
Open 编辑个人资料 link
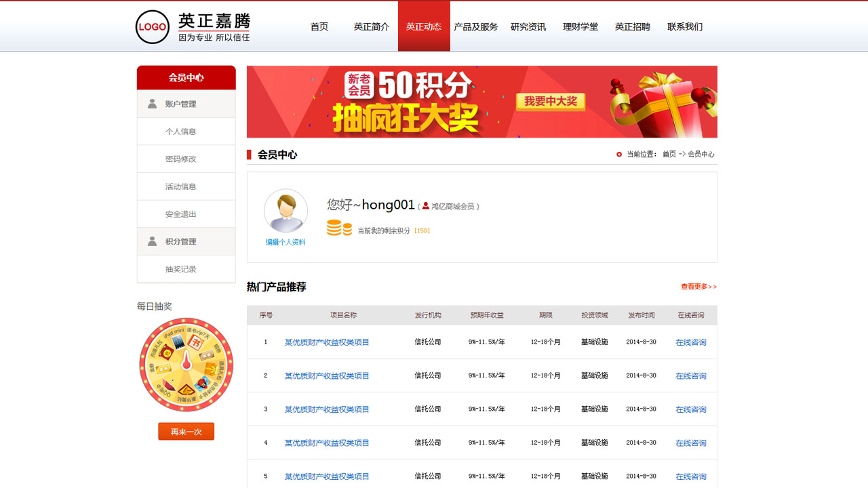click(285, 242)
